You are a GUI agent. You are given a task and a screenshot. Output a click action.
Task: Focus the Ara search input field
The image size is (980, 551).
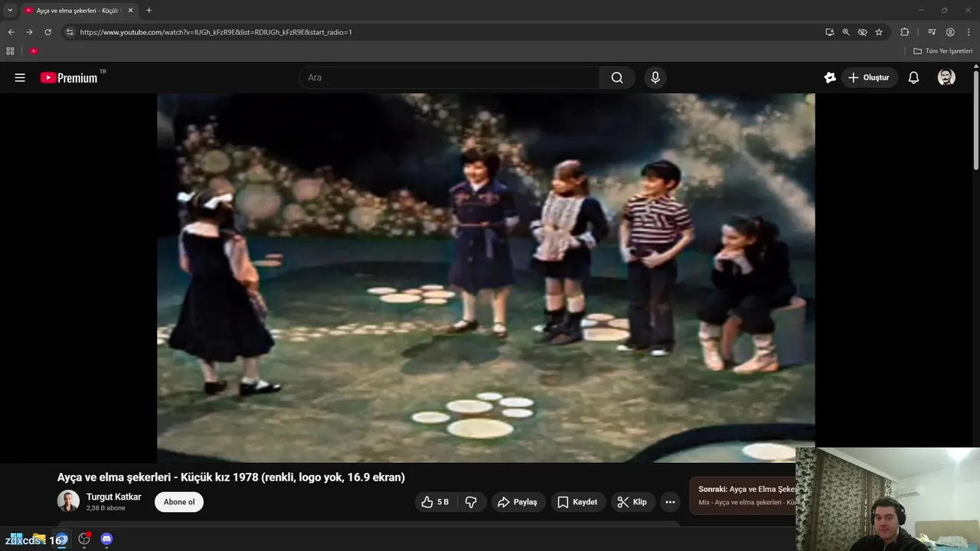(449, 77)
